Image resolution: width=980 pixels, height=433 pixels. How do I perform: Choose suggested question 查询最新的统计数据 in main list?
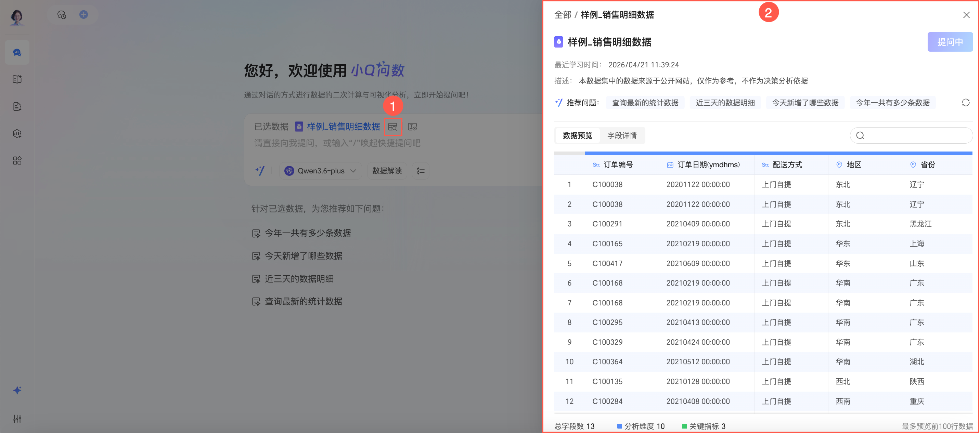tap(303, 301)
